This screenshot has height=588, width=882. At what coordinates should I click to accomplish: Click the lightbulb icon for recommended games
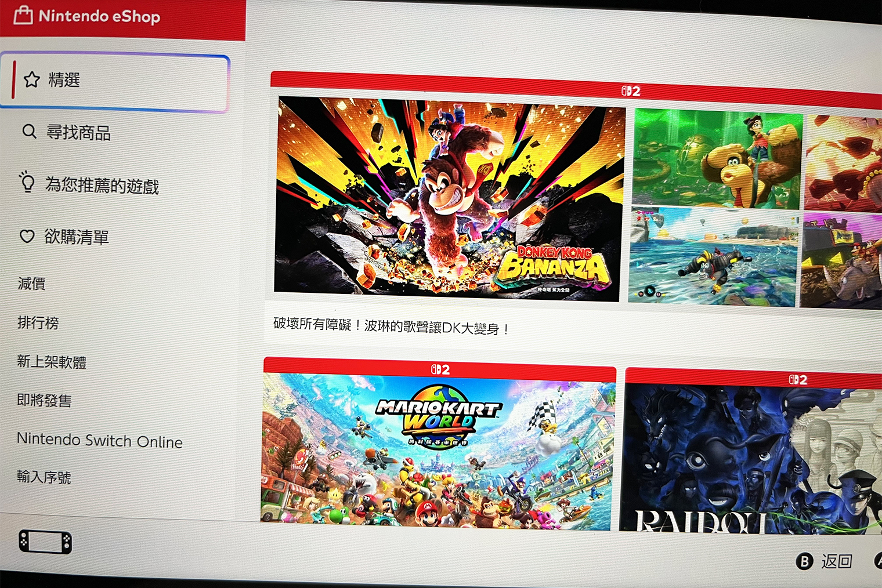tap(27, 182)
